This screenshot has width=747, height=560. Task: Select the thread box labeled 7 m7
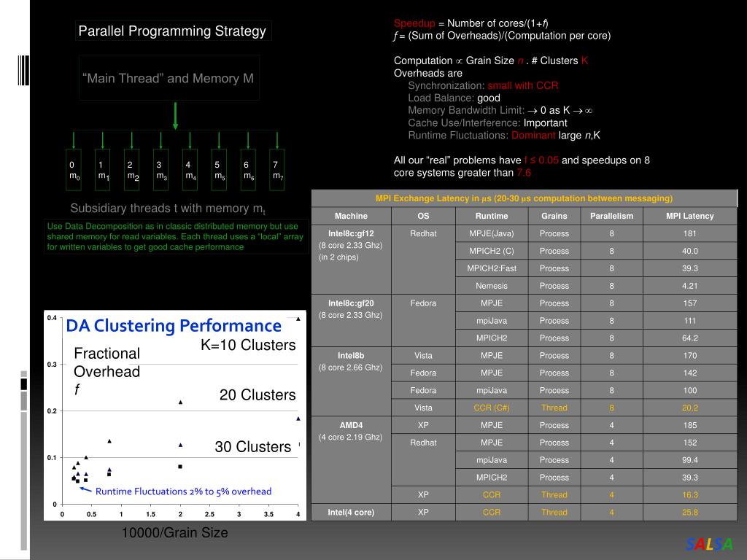[277, 170]
